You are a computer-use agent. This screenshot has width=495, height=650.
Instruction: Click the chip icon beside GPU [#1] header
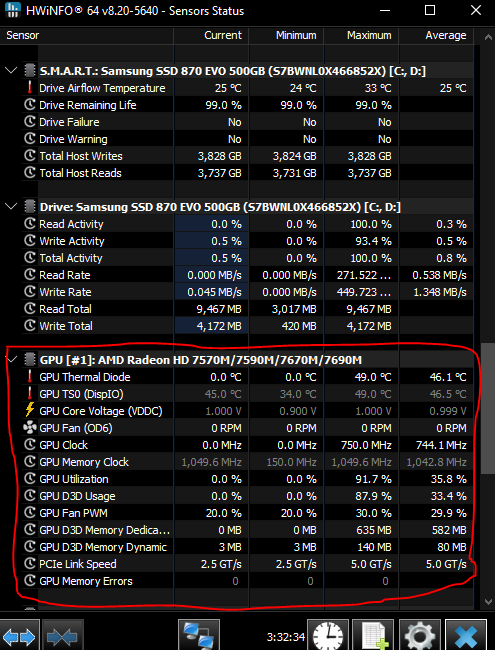[x=29, y=359]
